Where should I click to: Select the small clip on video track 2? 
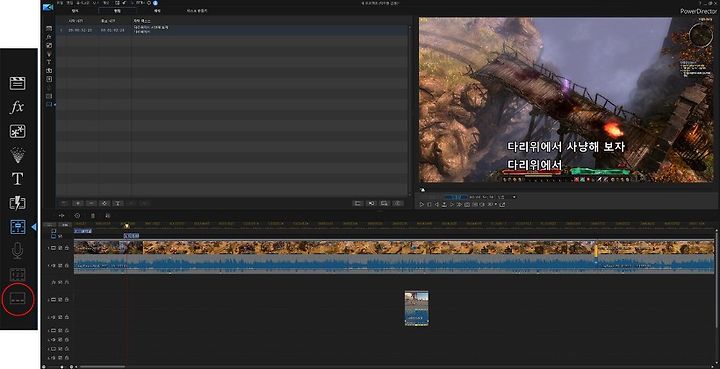(x=416, y=308)
